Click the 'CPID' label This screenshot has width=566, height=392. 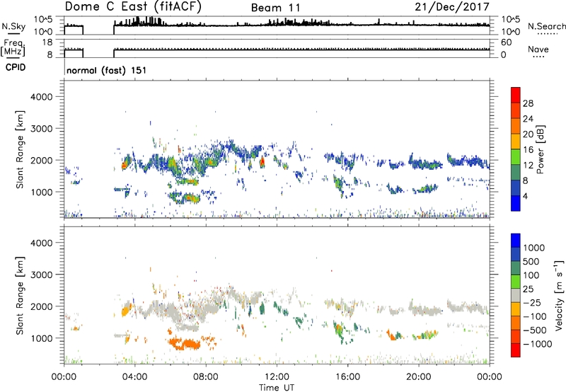pos(16,67)
